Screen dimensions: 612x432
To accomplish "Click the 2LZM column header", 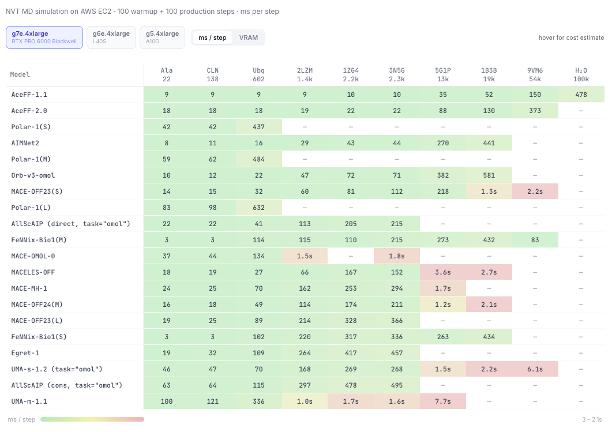I will 304,75.
